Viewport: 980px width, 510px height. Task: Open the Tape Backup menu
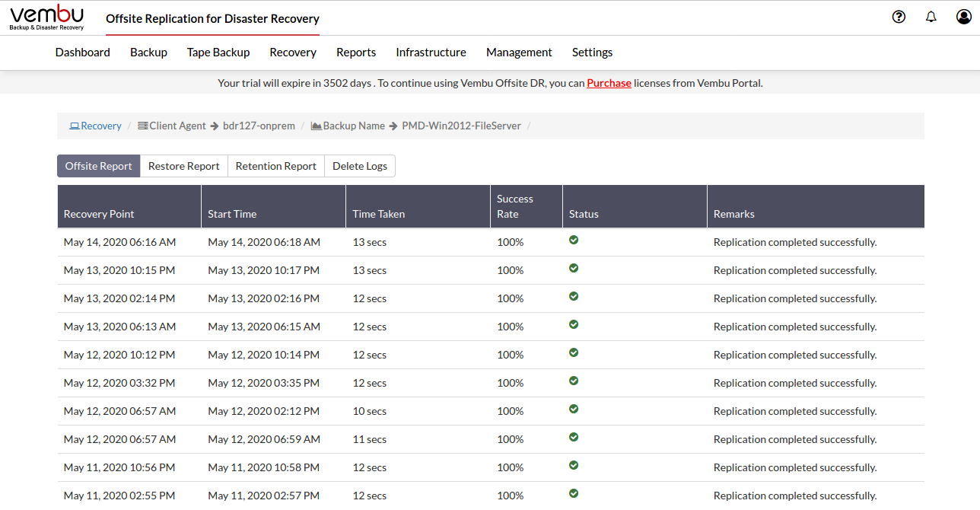[218, 53]
